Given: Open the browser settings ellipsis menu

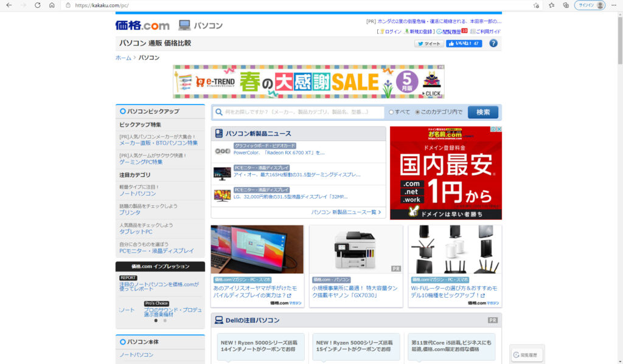Looking at the screenshot, I should (x=614, y=5).
